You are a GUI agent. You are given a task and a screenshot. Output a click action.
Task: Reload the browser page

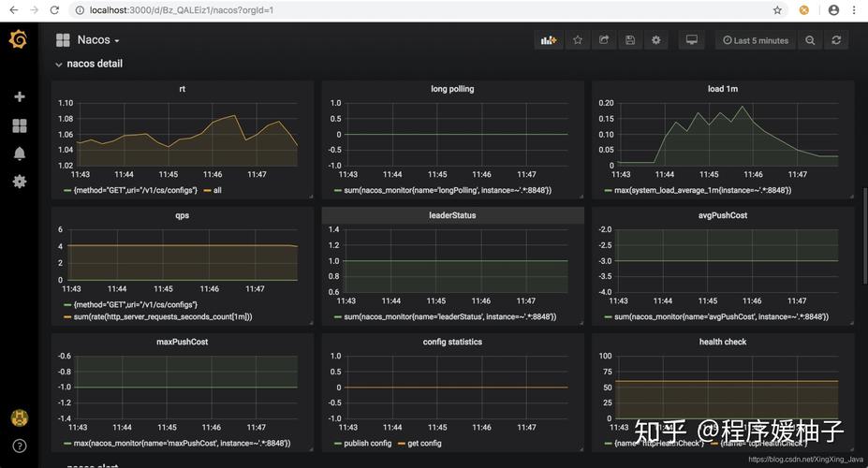(x=54, y=10)
